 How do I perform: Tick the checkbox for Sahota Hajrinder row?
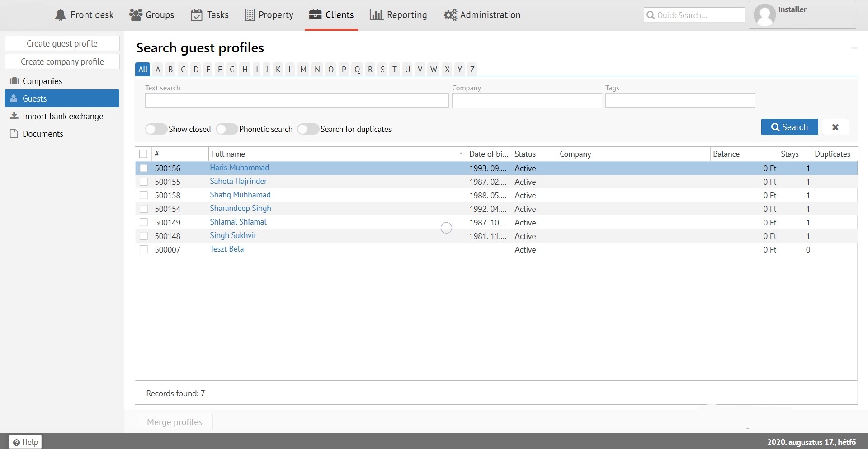[144, 182]
